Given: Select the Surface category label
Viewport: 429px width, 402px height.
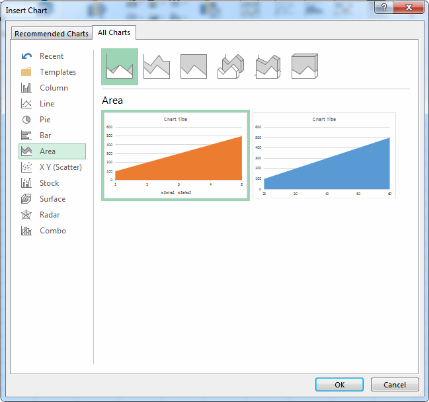Looking at the screenshot, I should (x=53, y=199).
